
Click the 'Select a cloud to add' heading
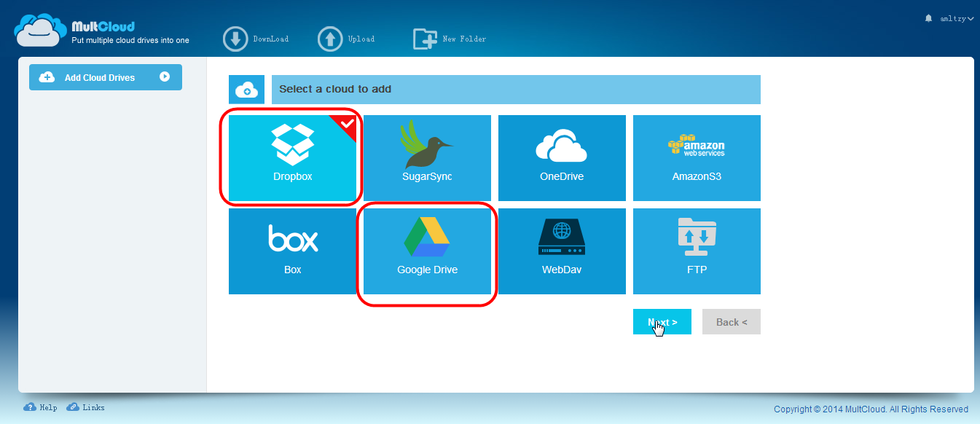[335, 89]
